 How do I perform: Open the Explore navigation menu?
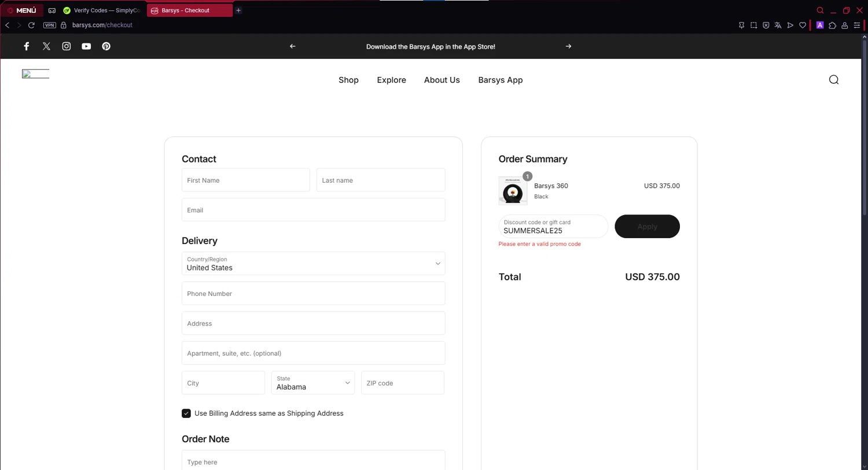(391, 80)
